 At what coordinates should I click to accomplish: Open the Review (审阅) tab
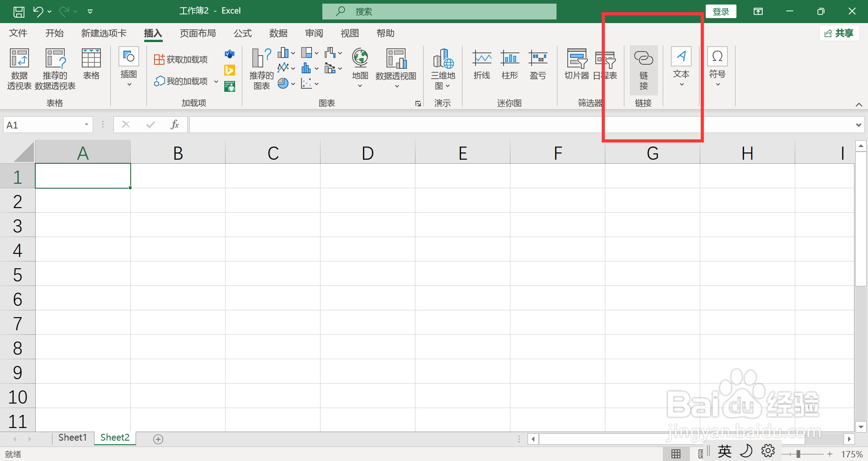coord(314,33)
